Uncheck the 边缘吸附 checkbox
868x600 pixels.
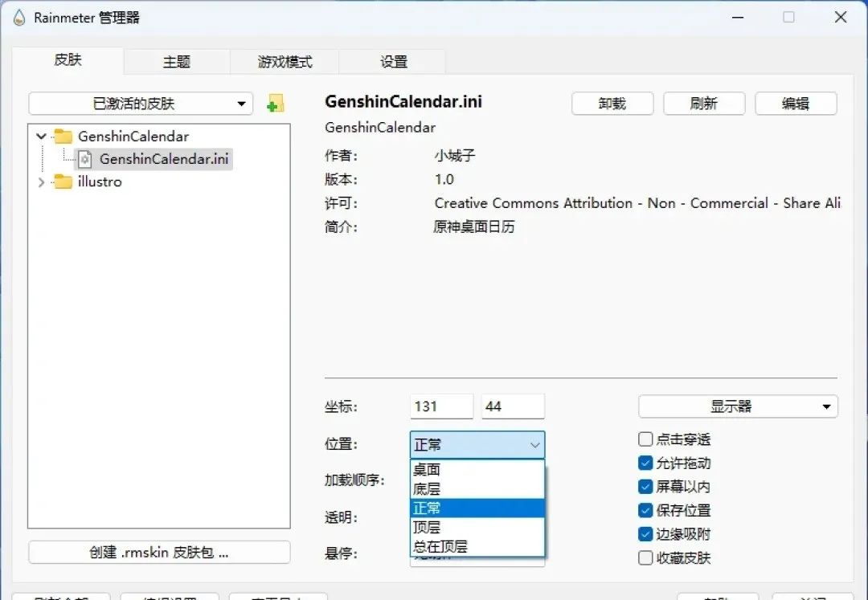(x=645, y=533)
